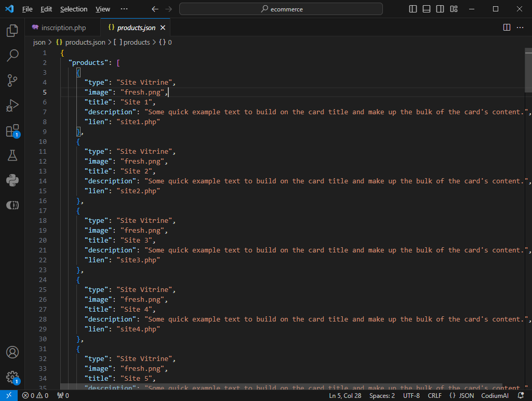This screenshot has height=401, width=532.
Task: Open the Explorer in the activity bar
Action: tap(12, 31)
